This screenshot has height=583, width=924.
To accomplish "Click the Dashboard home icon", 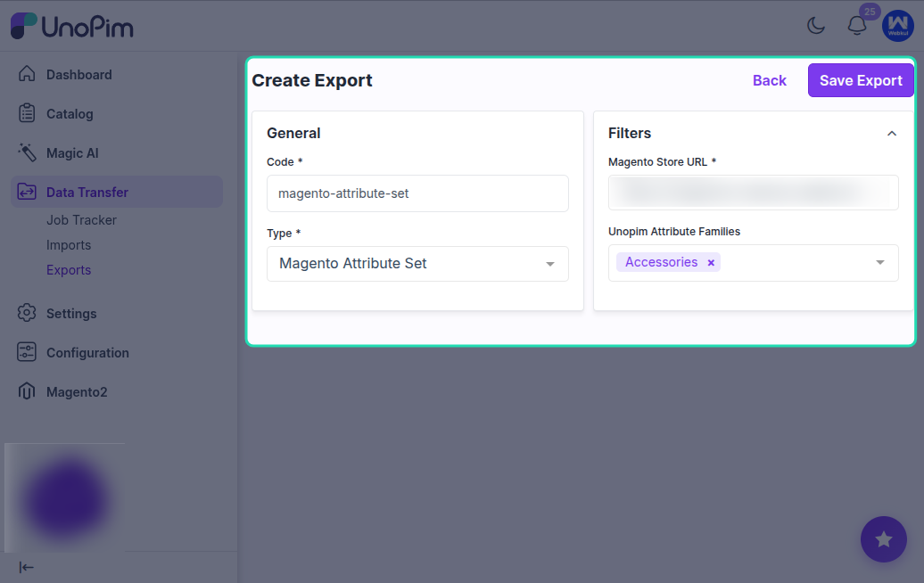I will 27,74.
